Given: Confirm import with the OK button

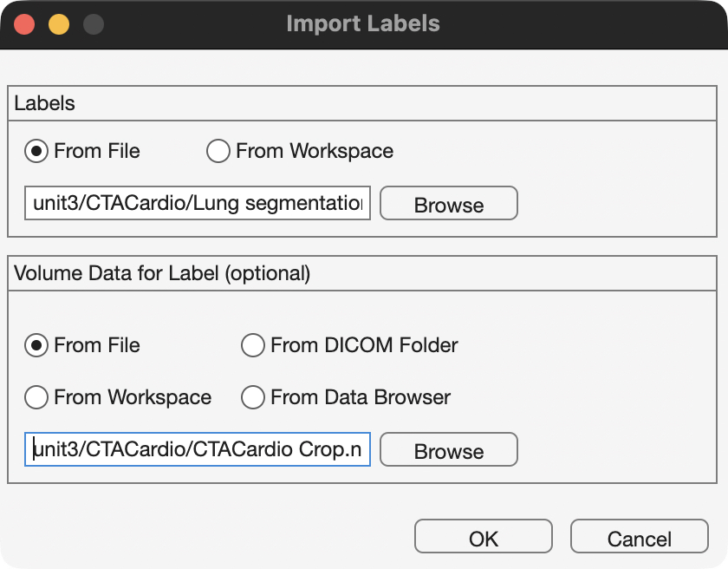Looking at the screenshot, I should coord(483,536).
